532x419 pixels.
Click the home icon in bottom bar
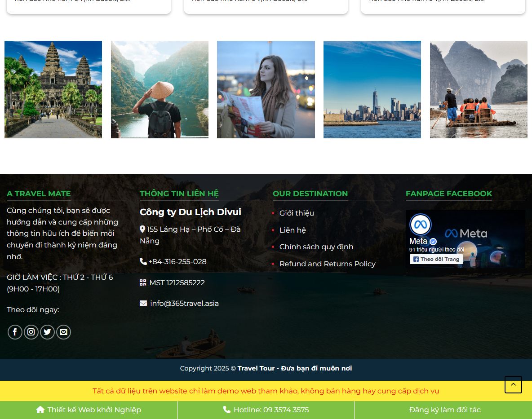pos(40,410)
